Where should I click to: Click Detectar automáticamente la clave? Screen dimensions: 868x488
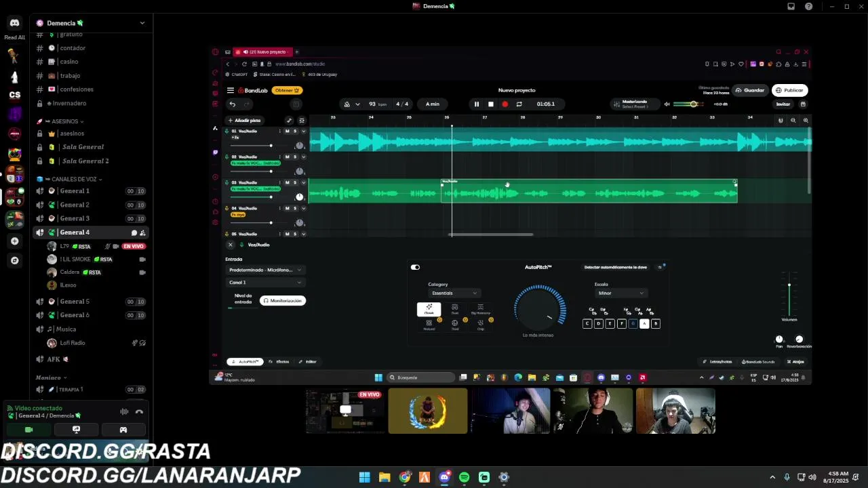[616, 267]
